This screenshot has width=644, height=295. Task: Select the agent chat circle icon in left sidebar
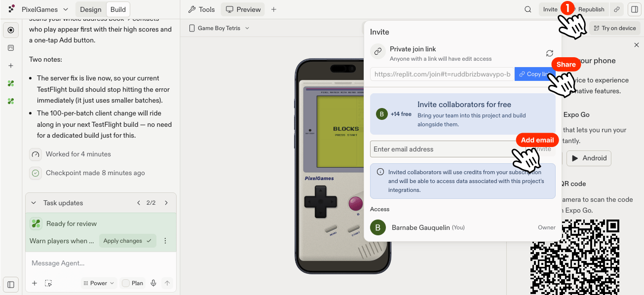(x=11, y=30)
